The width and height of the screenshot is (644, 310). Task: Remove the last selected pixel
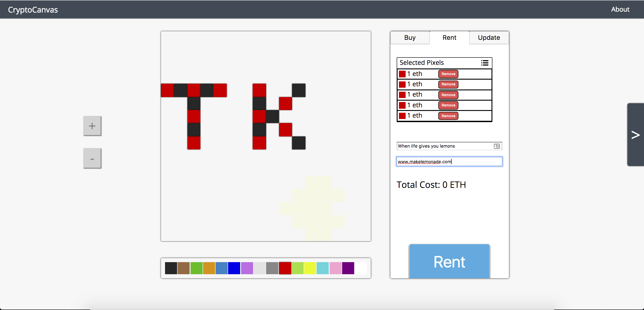click(448, 116)
